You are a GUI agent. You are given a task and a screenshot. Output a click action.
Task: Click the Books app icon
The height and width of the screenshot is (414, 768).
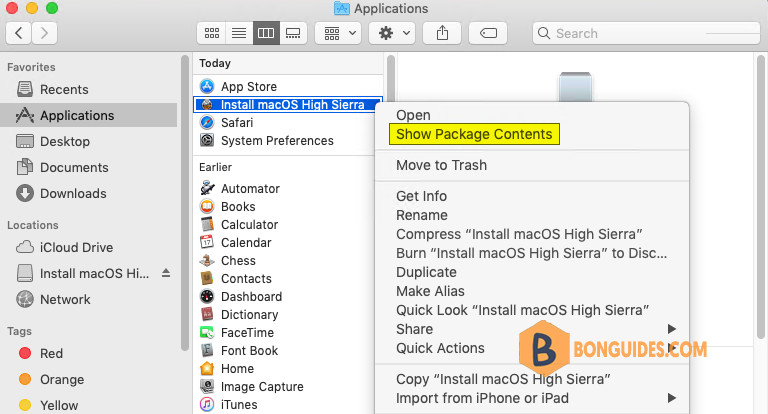click(x=207, y=206)
